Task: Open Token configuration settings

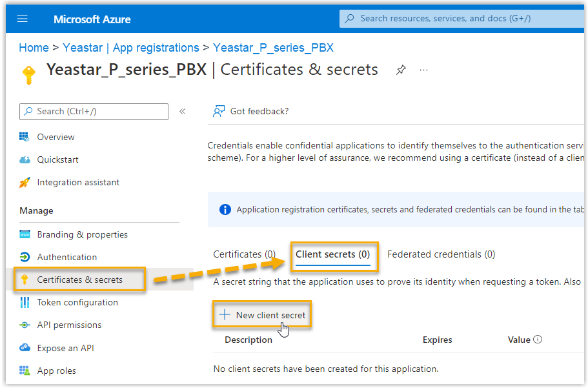Action: 77,302
